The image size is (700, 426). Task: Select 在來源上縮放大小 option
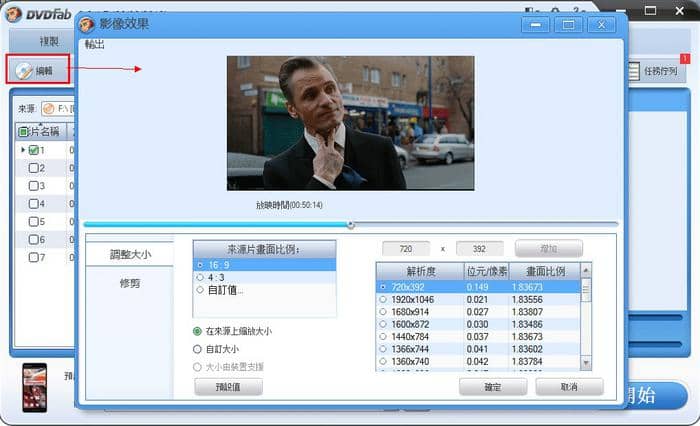tap(233, 331)
